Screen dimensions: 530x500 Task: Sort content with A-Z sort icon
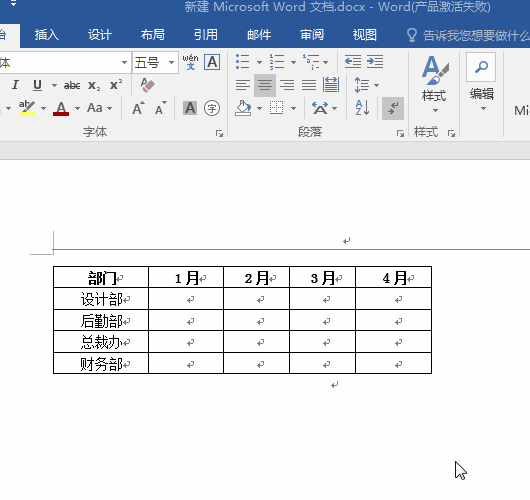coord(362,108)
